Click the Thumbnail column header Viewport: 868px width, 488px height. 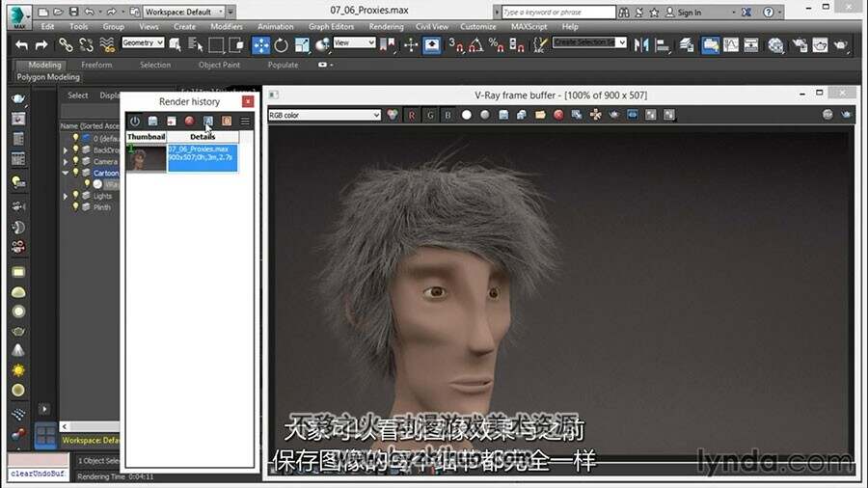point(147,137)
